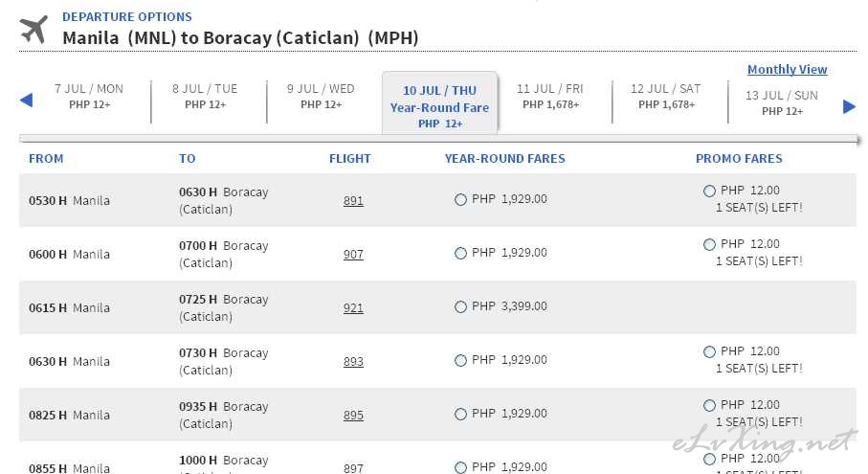Switch to 11 JUL / FRI date tab

click(x=550, y=97)
